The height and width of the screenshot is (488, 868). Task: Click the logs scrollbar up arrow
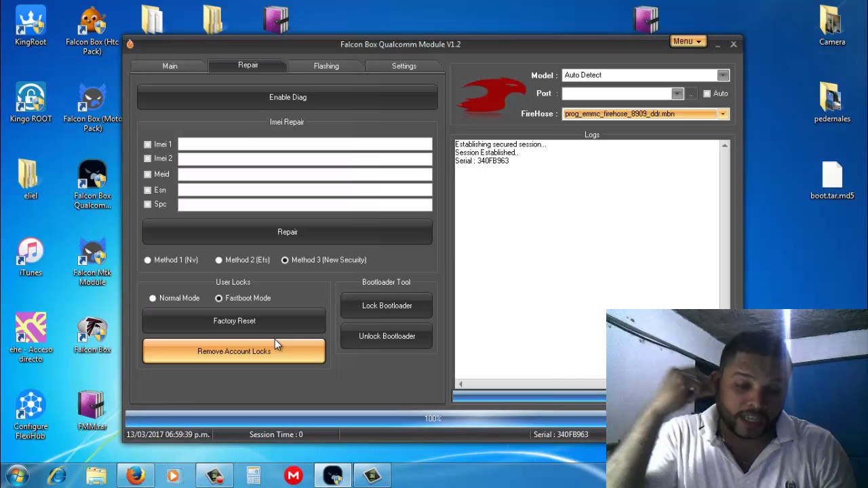[x=724, y=146]
